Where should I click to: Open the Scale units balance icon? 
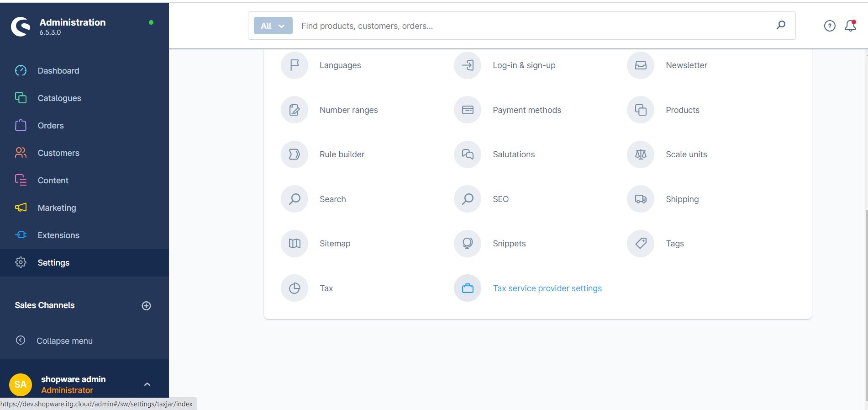[x=641, y=154]
